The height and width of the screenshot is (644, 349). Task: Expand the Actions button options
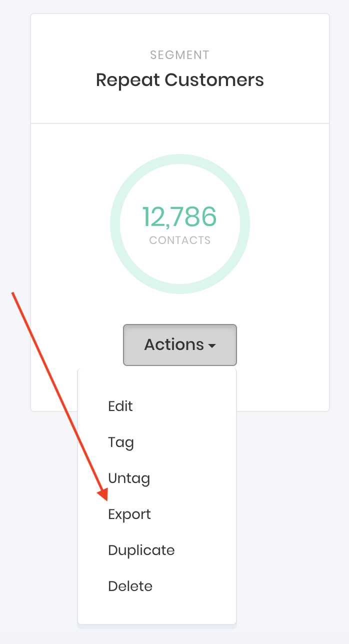point(179,345)
